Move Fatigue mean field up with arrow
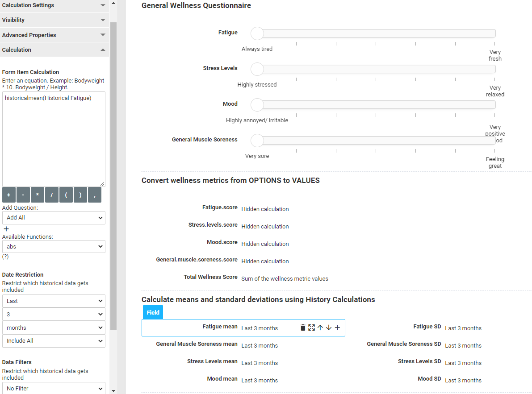 (320, 327)
